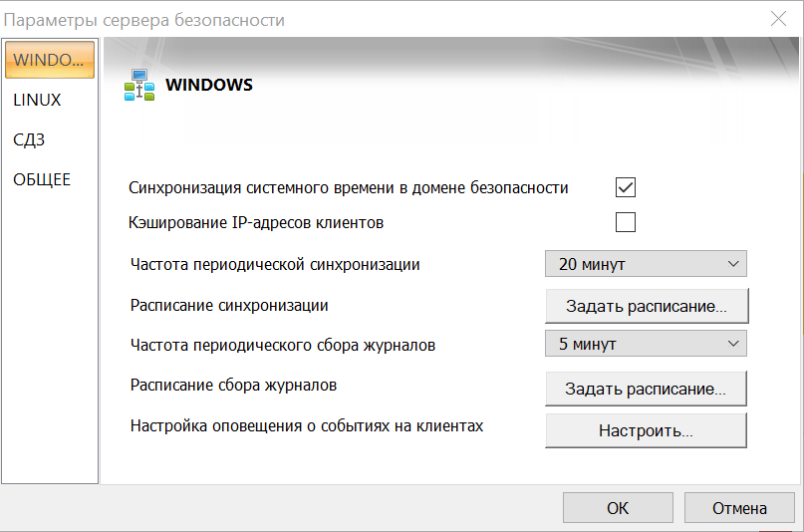Switch to the LINUX tab
The width and height of the screenshot is (804, 532).
coord(37,100)
